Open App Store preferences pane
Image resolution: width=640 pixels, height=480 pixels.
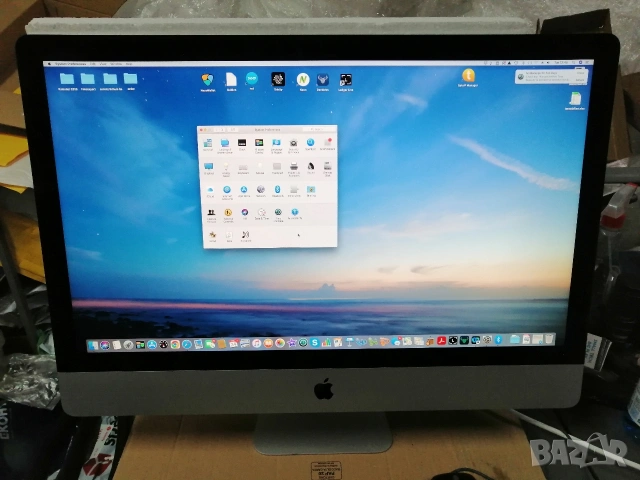(x=244, y=191)
